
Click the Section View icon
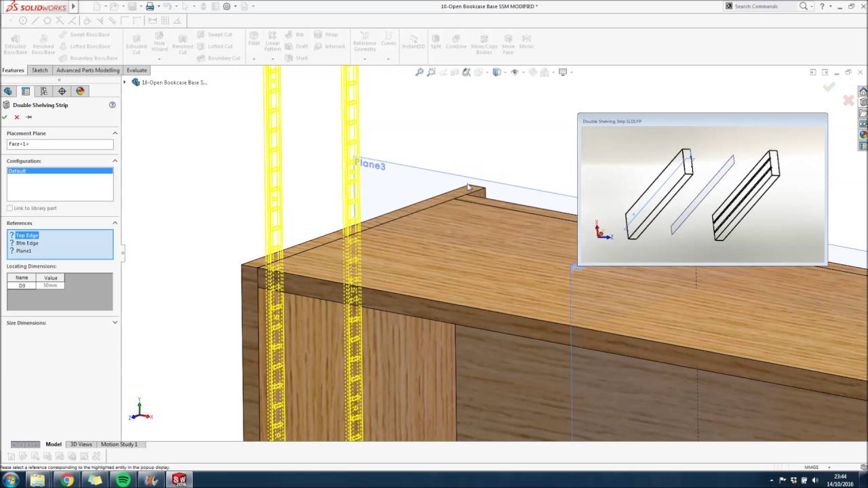coord(455,72)
